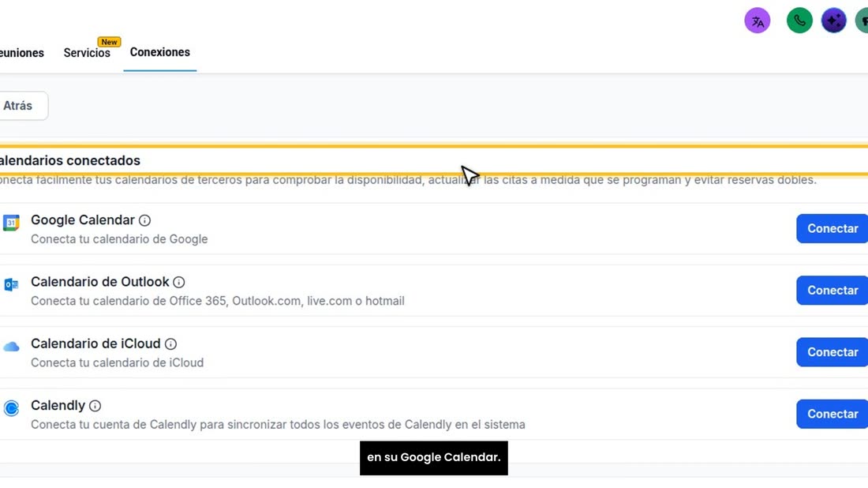Show info tooltip for Calendario de iCloud
The width and height of the screenshot is (868, 488).
pyautogui.click(x=170, y=344)
